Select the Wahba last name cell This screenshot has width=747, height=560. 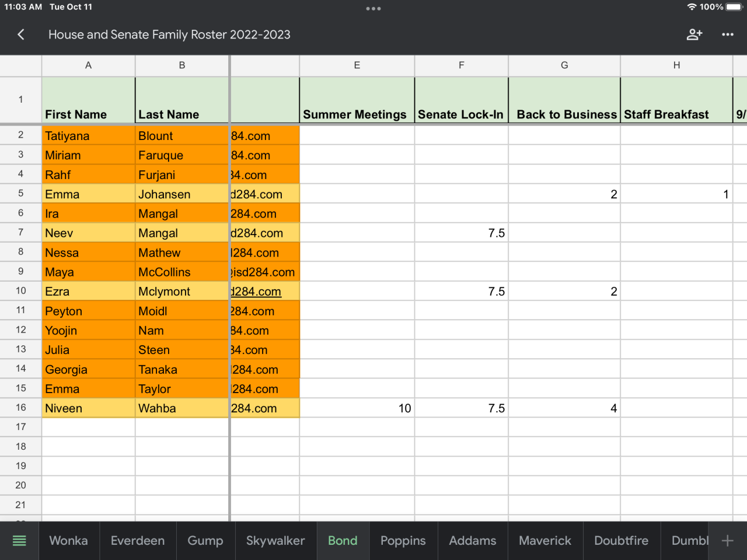pyautogui.click(x=182, y=408)
